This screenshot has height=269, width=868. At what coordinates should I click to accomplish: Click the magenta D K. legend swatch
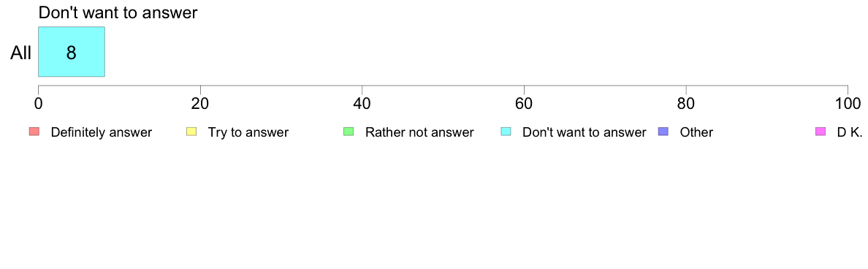[821, 132]
